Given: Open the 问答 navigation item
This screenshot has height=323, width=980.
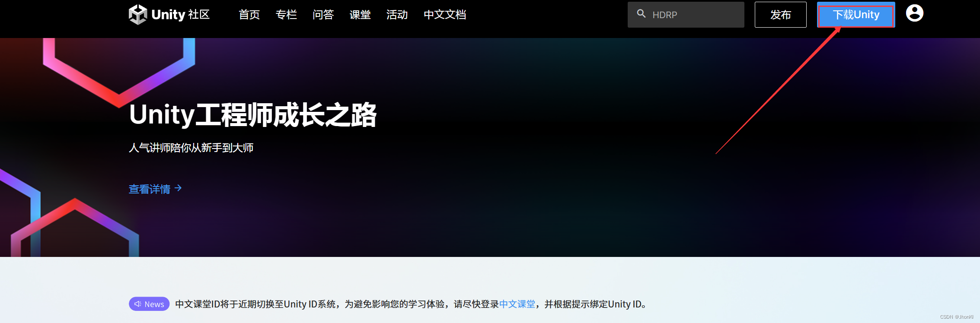Looking at the screenshot, I should point(323,15).
